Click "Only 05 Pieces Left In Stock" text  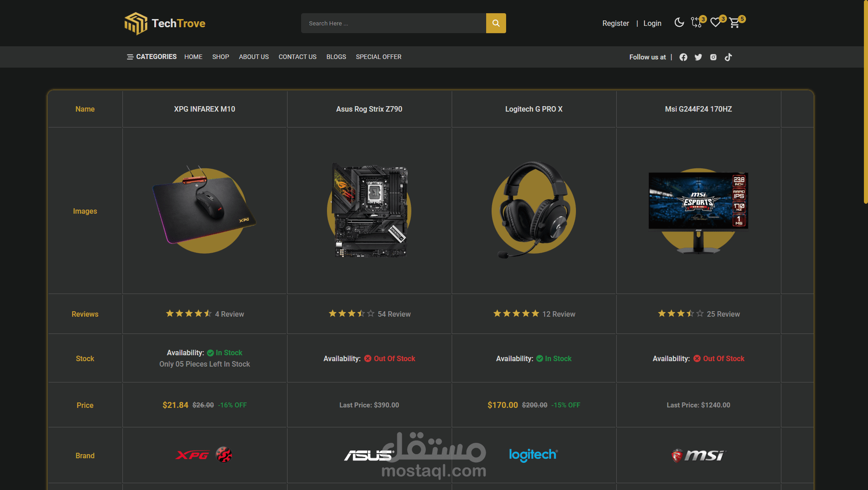click(205, 364)
